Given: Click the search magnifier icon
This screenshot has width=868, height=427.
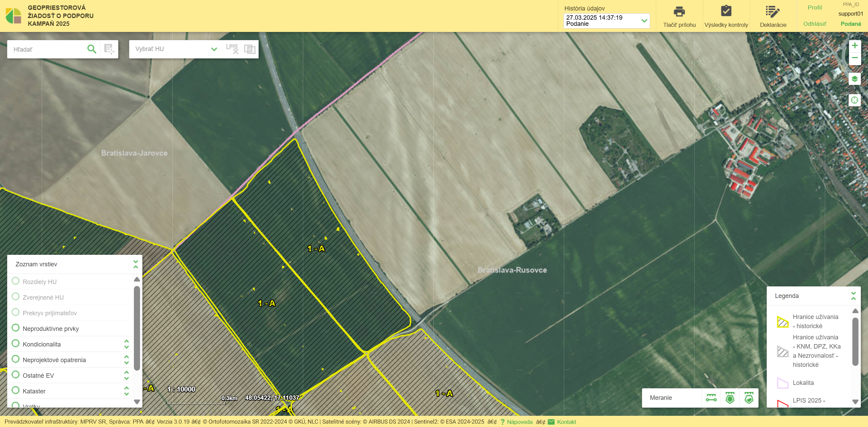Looking at the screenshot, I should [x=91, y=49].
